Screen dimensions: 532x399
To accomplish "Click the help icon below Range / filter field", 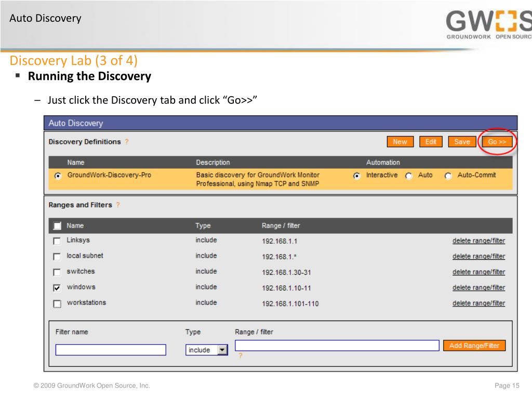I will tap(240, 356).
